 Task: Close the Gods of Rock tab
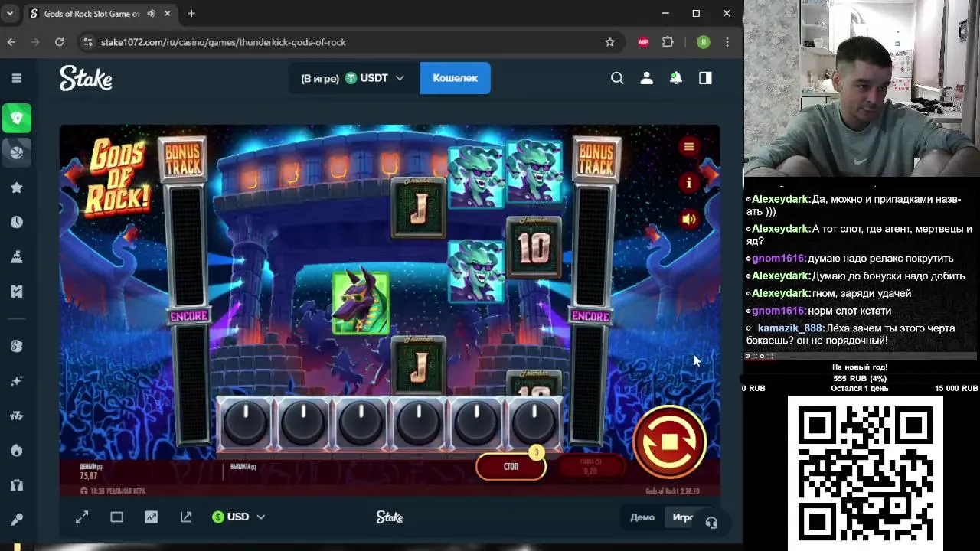[167, 14]
